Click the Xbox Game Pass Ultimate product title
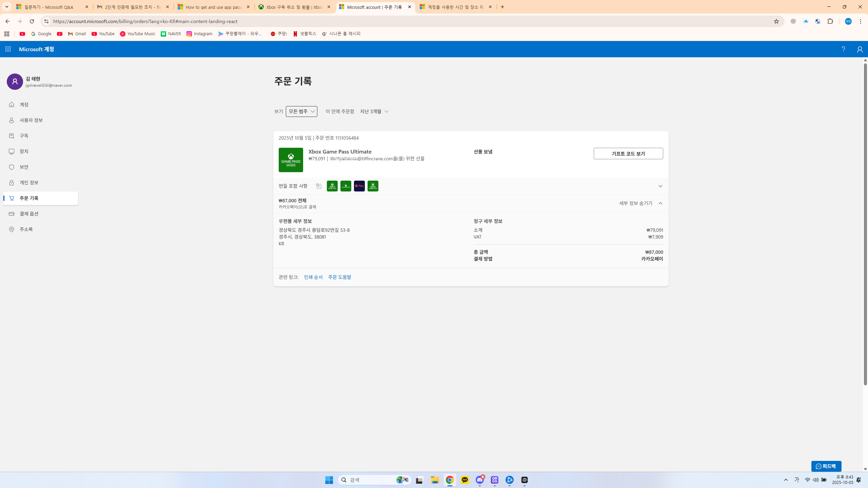The image size is (868, 488). click(x=340, y=151)
